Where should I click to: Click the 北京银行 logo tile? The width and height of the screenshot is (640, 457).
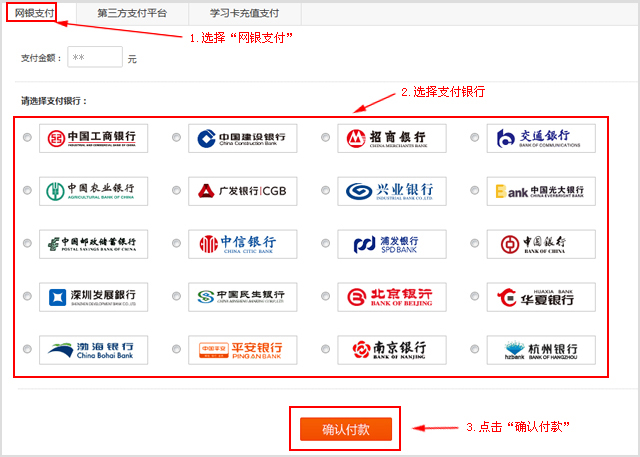click(392, 297)
